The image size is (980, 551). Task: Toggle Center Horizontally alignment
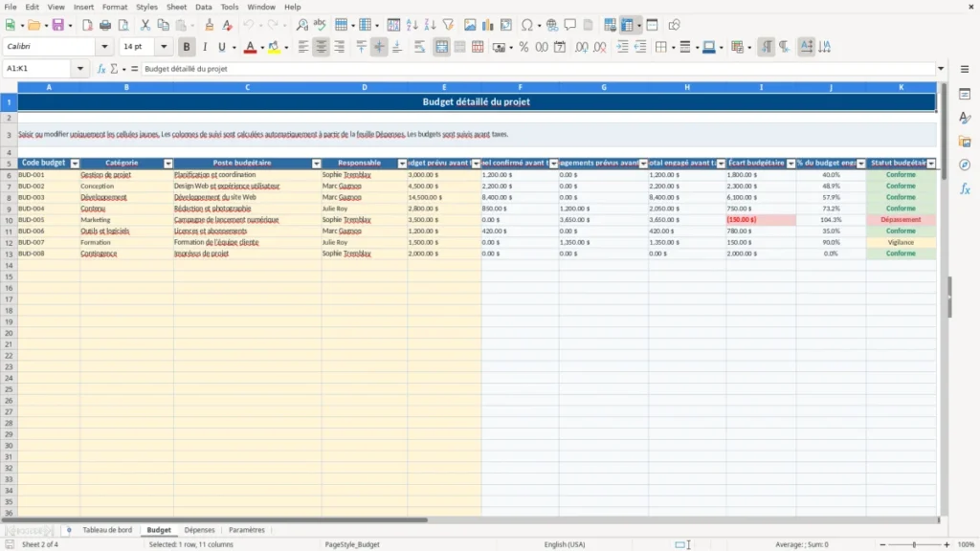322,47
